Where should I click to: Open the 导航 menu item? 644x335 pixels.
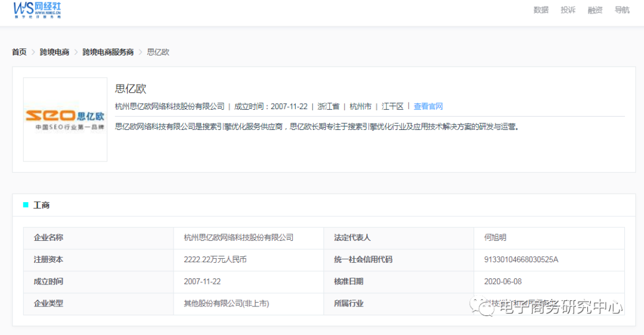(622, 10)
